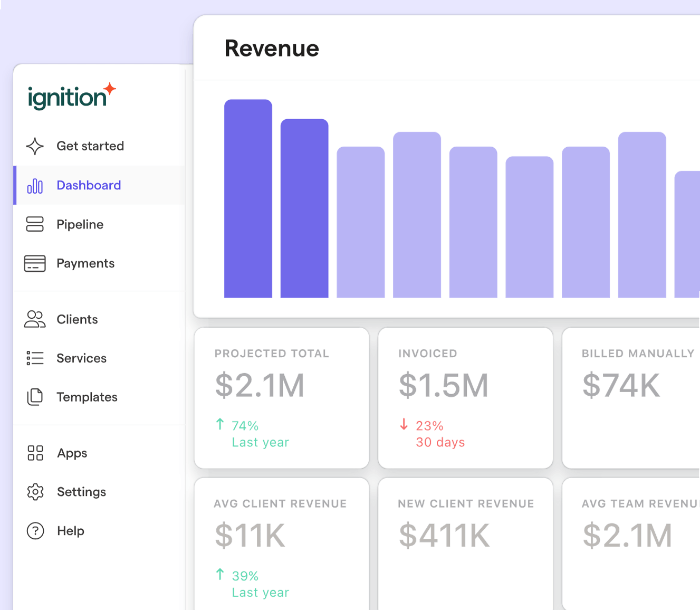
Task: Open the Projected Total card
Action: coord(282,398)
